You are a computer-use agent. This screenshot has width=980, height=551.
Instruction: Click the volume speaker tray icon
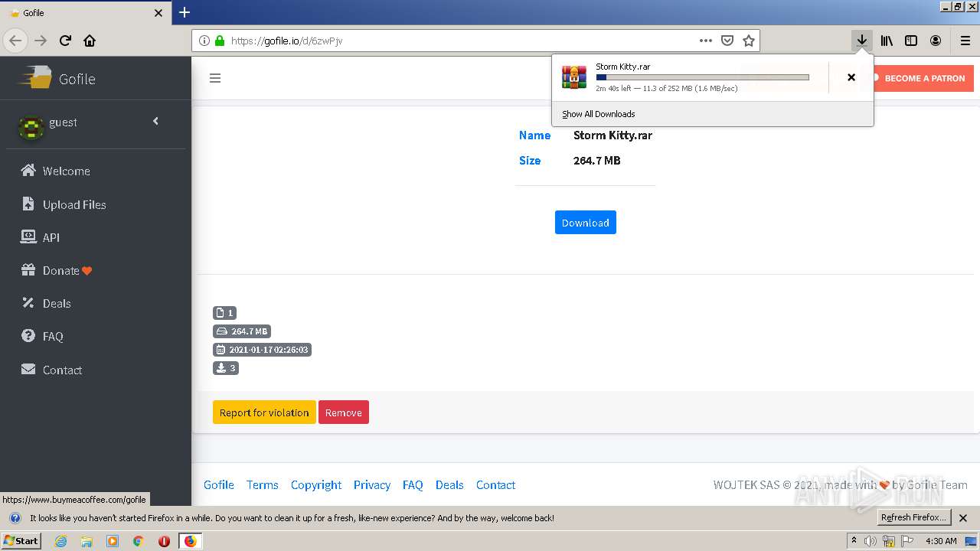click(x=871, y=541)
